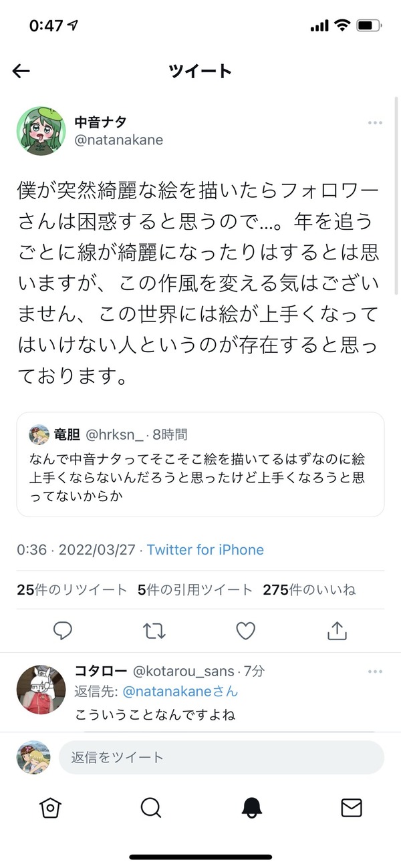Viewport: 401px width, 868px height.
Task: Open the Search magnifier tab
Action: [151, 807]
